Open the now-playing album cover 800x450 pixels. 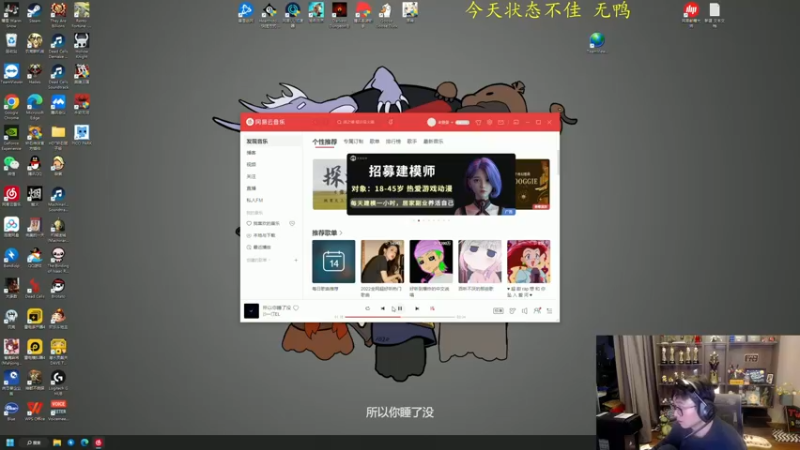coord(251,311)
